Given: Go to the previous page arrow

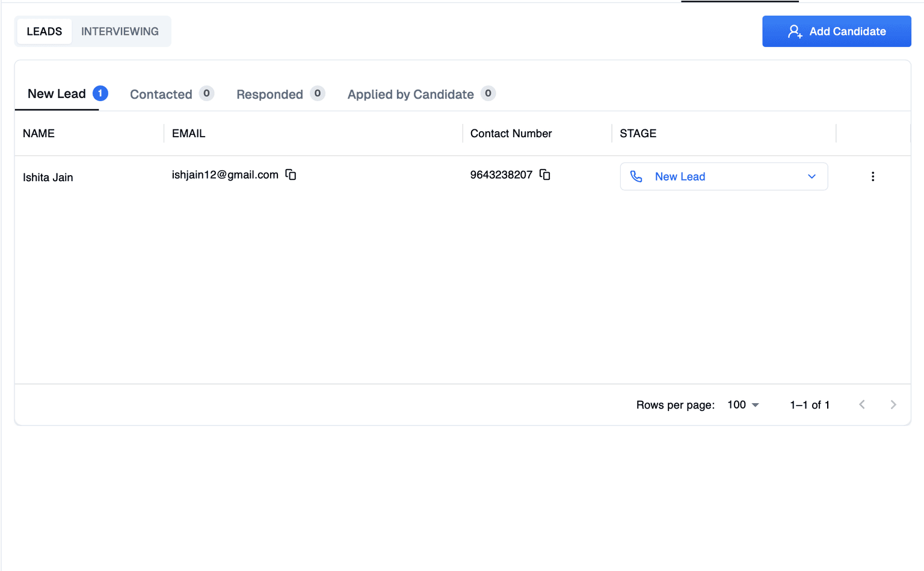Looking at the screenshot, I should (x=862, y=405).
